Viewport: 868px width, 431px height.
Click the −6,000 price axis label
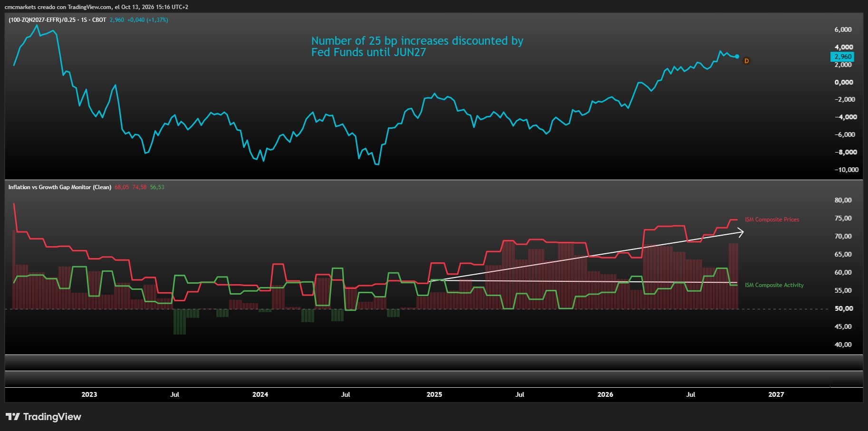click(844, 134)
